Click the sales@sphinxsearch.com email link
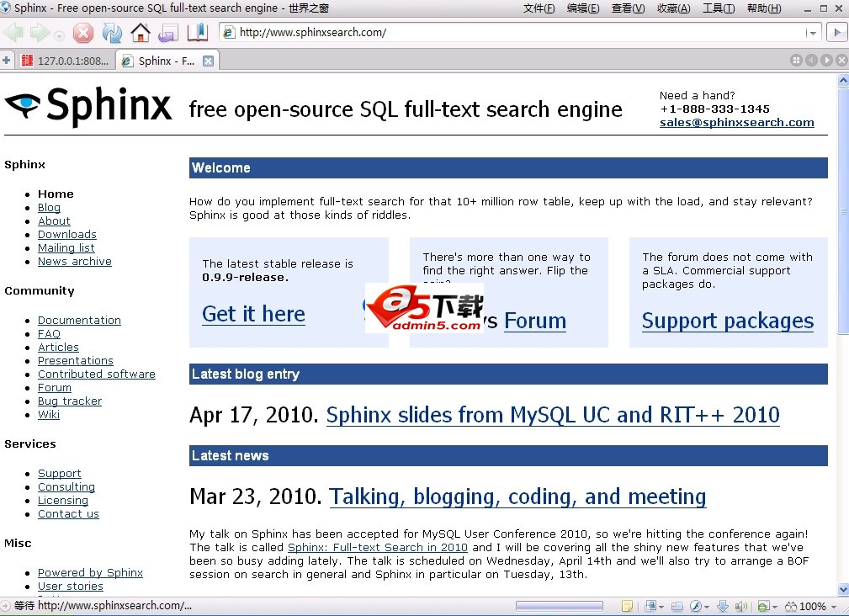This screenshot has height=616, width=849. tap(736, 122)
